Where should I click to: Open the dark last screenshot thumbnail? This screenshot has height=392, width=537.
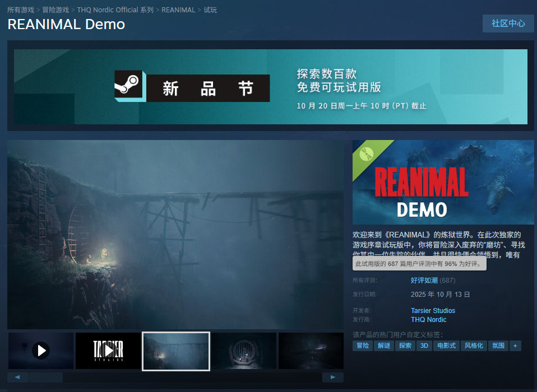pos(311,351)
